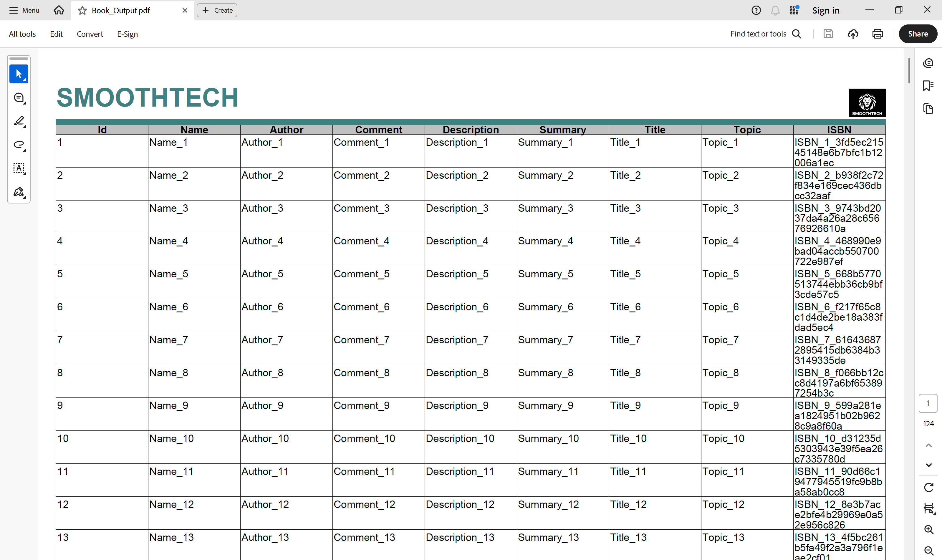Zoom in on the document

tap(929, 530)
